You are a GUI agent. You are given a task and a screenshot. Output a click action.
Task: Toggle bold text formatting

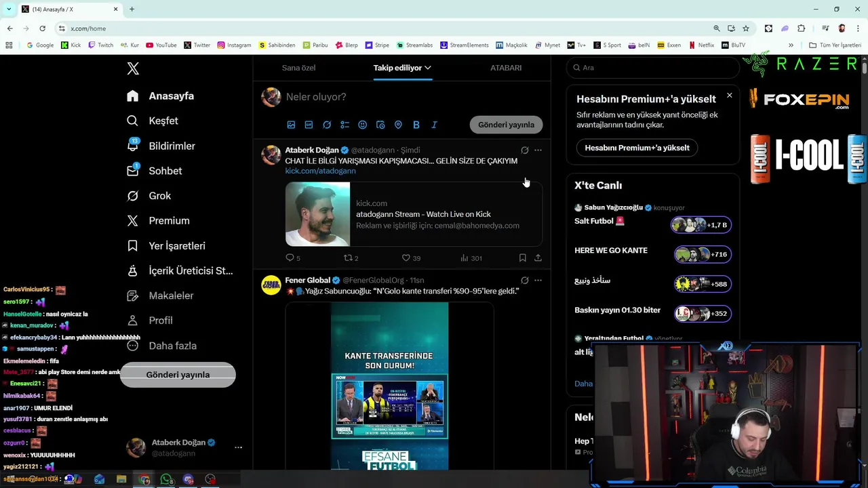point(416,125)
